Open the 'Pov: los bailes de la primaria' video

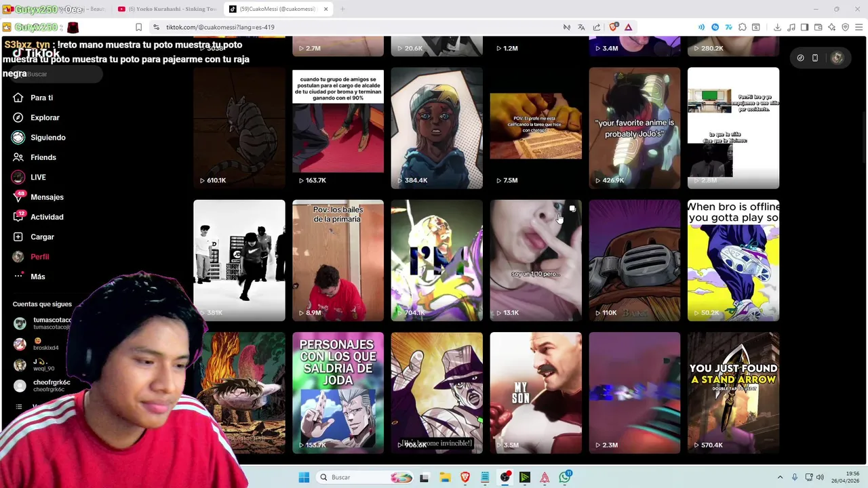click(x=338, y=260)
